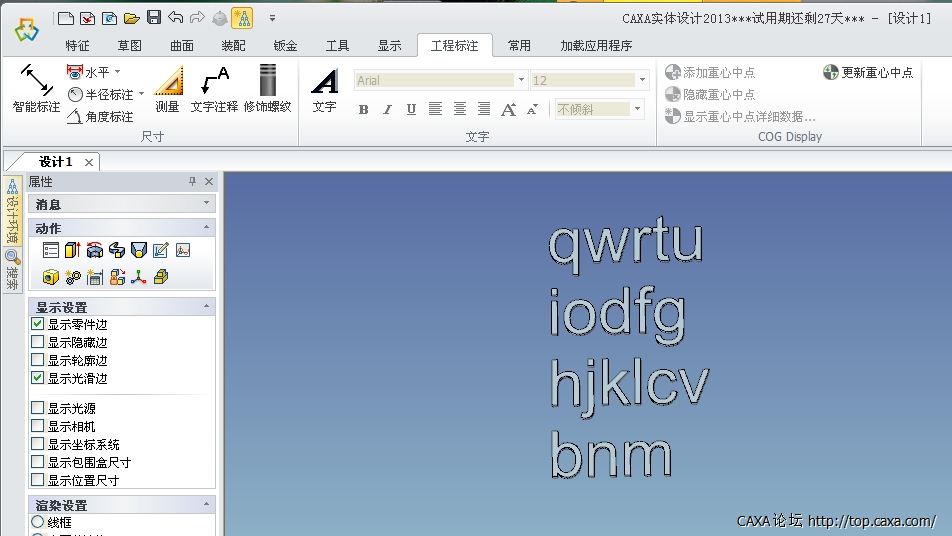Open the 加载应用程序 ribbon tab
The image size is (952, 536).
click(x=596, y=46)
